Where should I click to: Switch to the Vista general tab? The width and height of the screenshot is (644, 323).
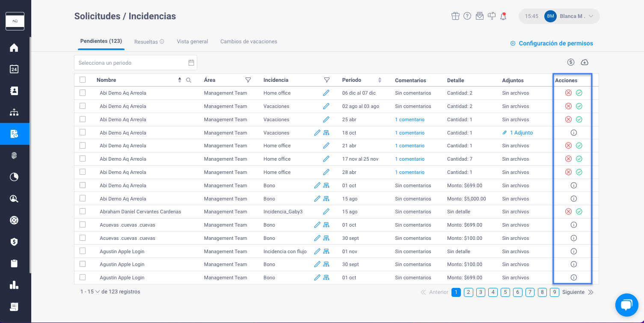click(x=192, y=42)
